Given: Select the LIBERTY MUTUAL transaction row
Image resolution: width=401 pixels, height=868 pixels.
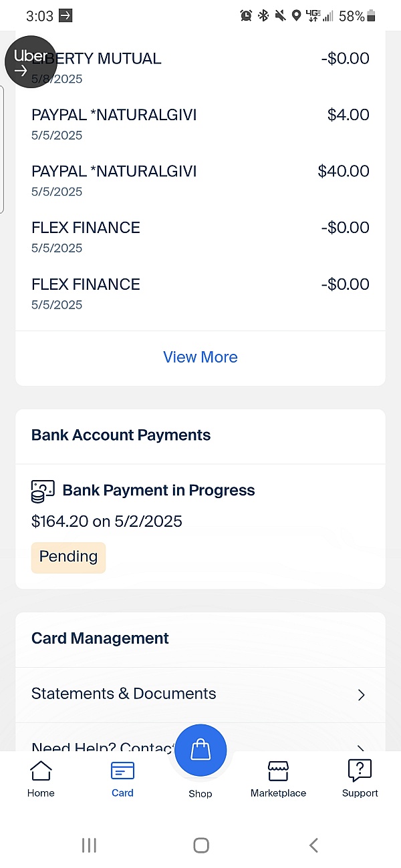Looking at the screenshot, I should point(200,67).
